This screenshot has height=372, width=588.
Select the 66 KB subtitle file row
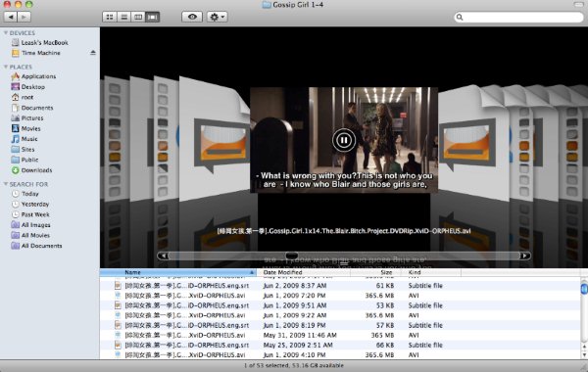pyautogui.click(x=340, y=345)
